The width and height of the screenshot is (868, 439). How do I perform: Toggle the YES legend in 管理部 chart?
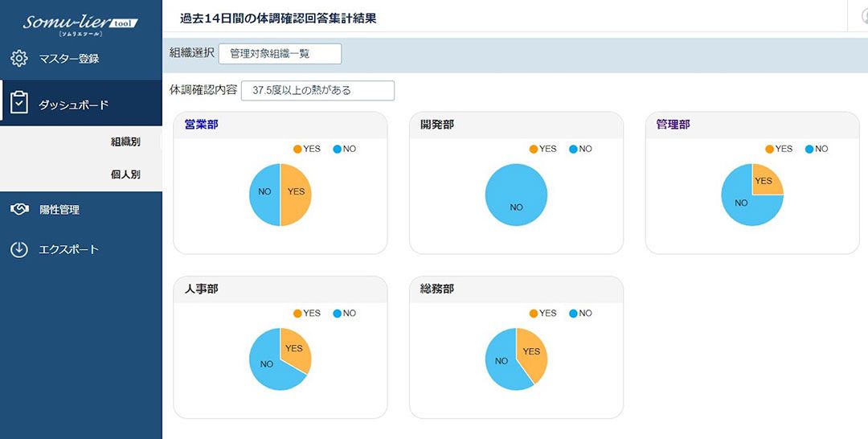click(x=779, y=149)
